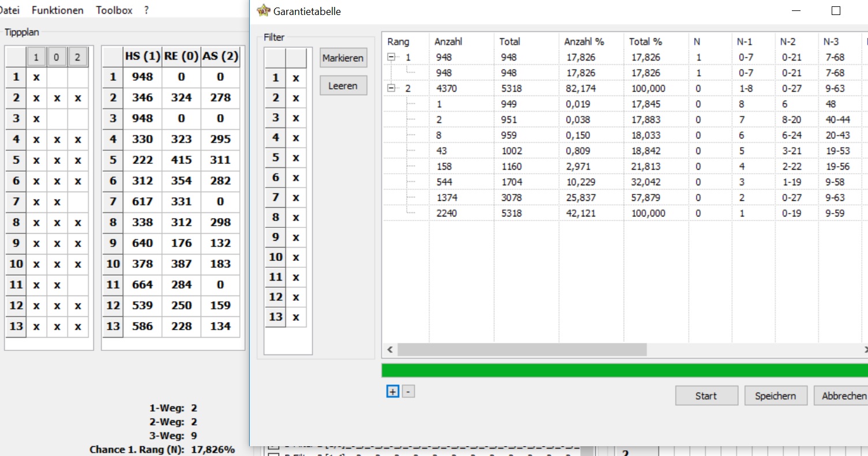Sort by the Rang column header
The width and height of the screenshot is (868, 456).
coord(405,42)
